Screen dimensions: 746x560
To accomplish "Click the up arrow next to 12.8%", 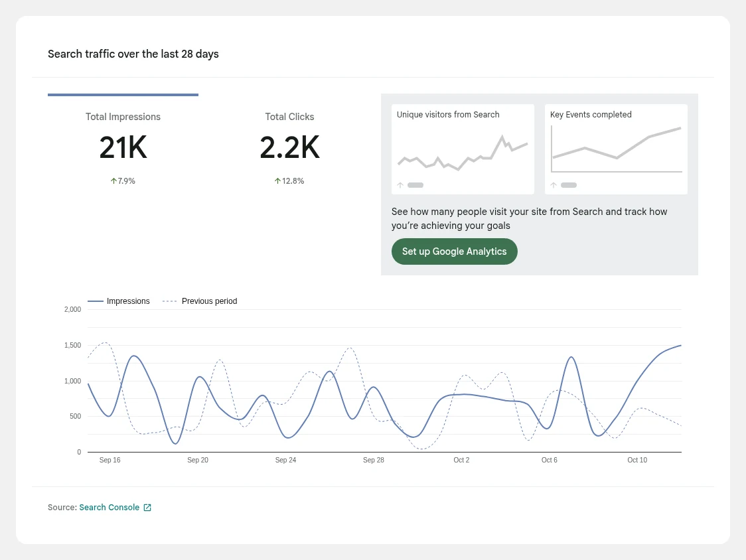I will tap(277, 180).
